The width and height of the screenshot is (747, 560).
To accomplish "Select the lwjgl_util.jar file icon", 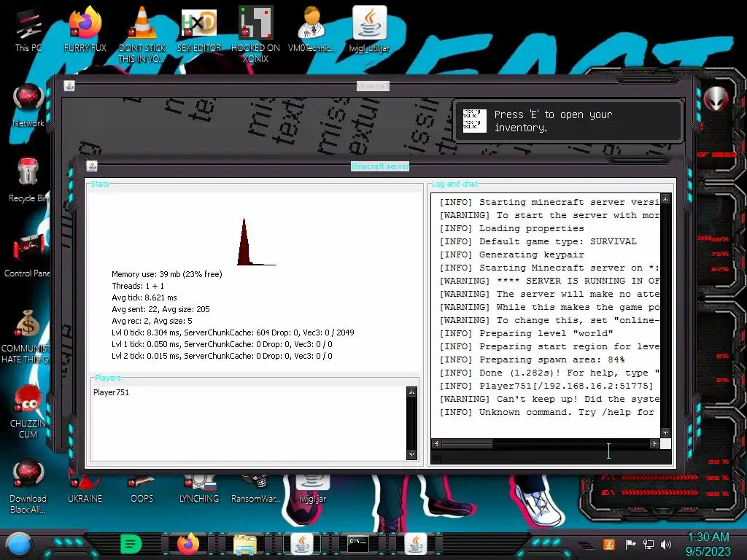I will click(369, 29).
